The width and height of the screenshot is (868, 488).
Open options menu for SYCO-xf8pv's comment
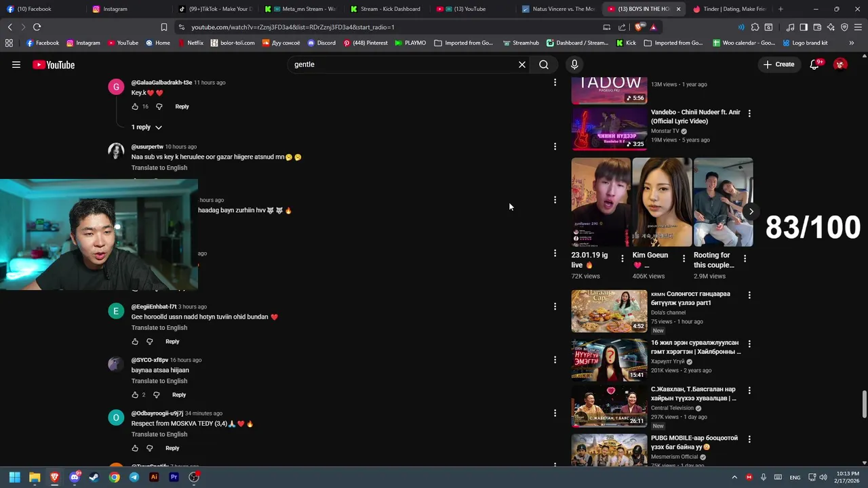pos(555,360)
